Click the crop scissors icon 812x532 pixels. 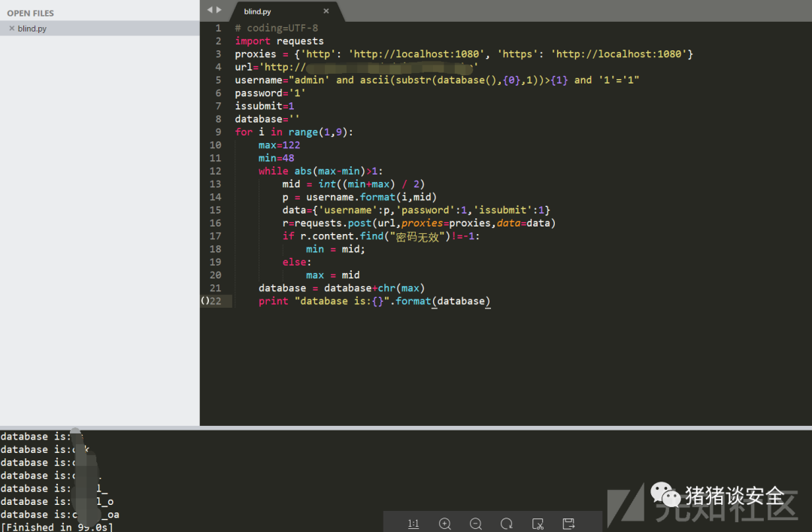tap(538, 524)
